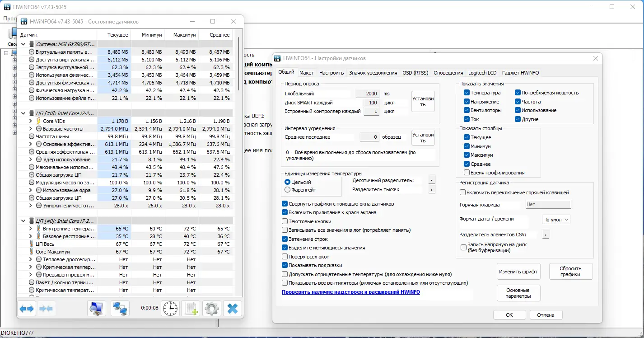Click Установить button in Период опроса

pyautogui.click(x=423, y=102)
